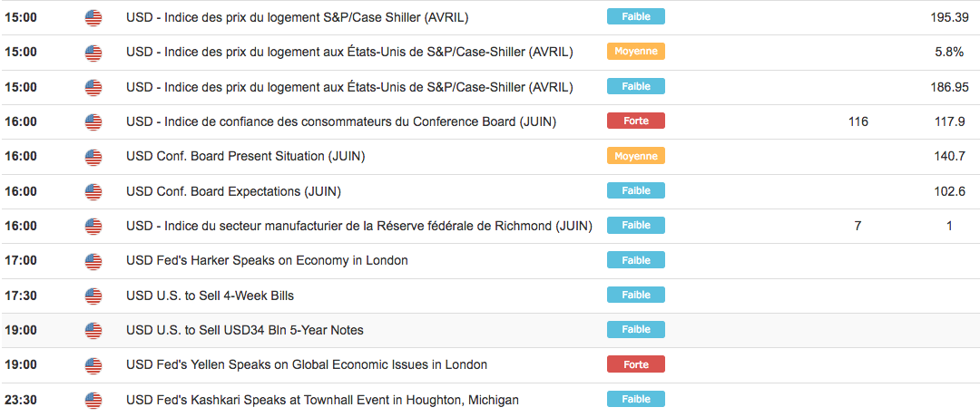
Task: Open Fed's Kashkari Speaks at Townhall Event
Action: 322,400
